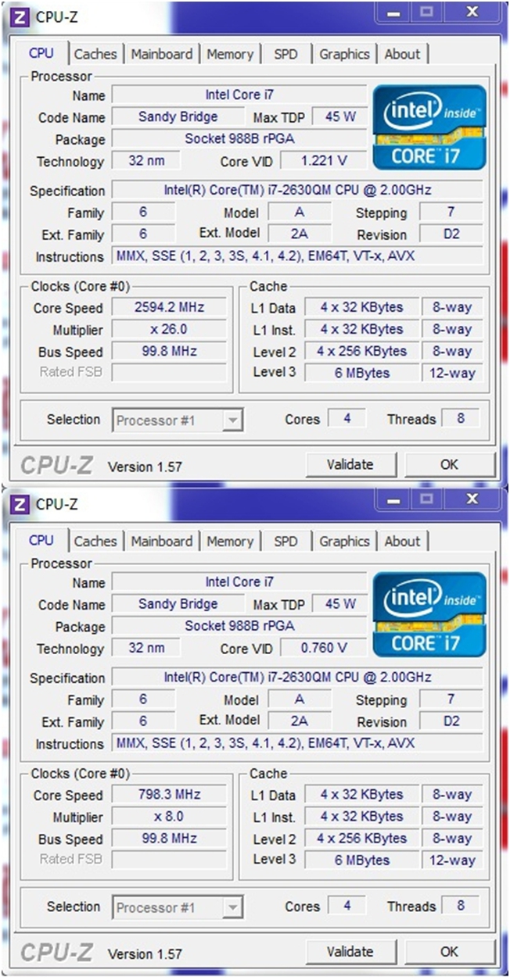This screenshot has height=980, width=510.
Task: Click the Core VID value 1.221 V
Action: point(324,161)
